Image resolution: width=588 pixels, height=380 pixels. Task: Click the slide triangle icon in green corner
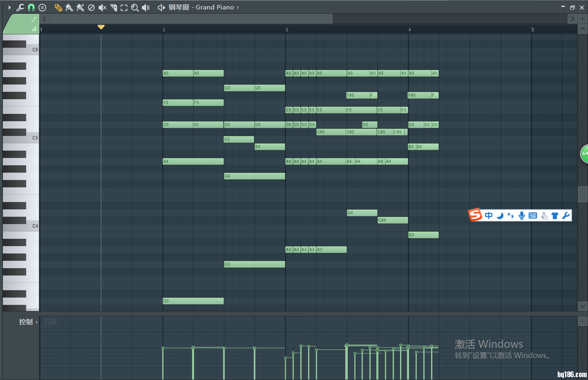[x=34, y=29]
